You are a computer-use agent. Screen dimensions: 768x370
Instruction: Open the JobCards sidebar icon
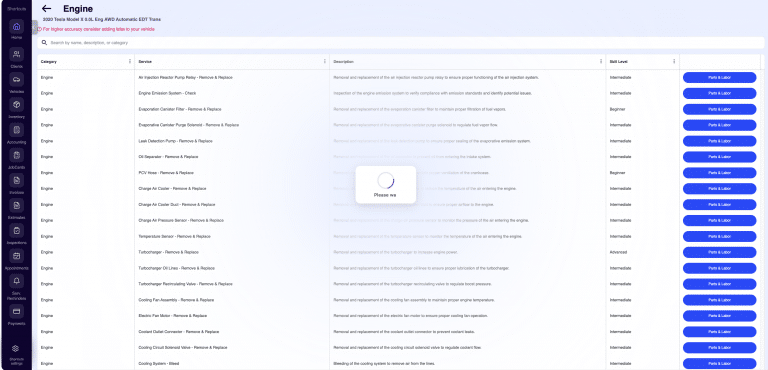pos(16,155)
